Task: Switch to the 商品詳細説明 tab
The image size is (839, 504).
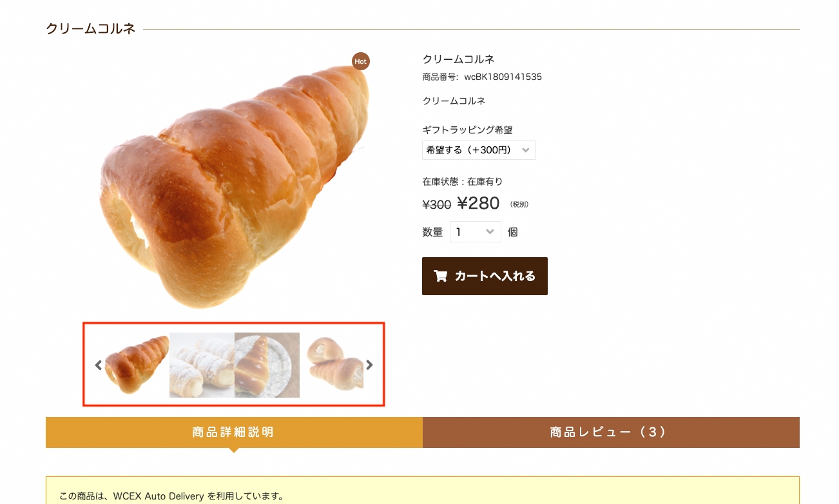Action: (x=234, y=432)
